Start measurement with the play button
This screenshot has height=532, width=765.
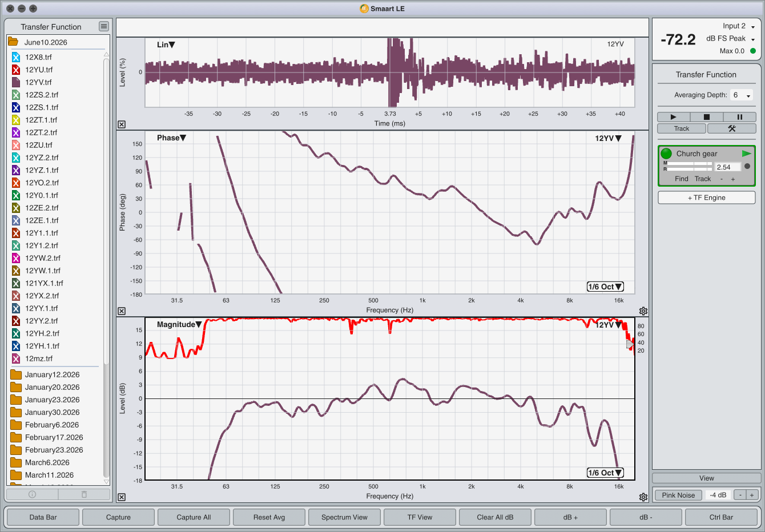coord(673,116)
